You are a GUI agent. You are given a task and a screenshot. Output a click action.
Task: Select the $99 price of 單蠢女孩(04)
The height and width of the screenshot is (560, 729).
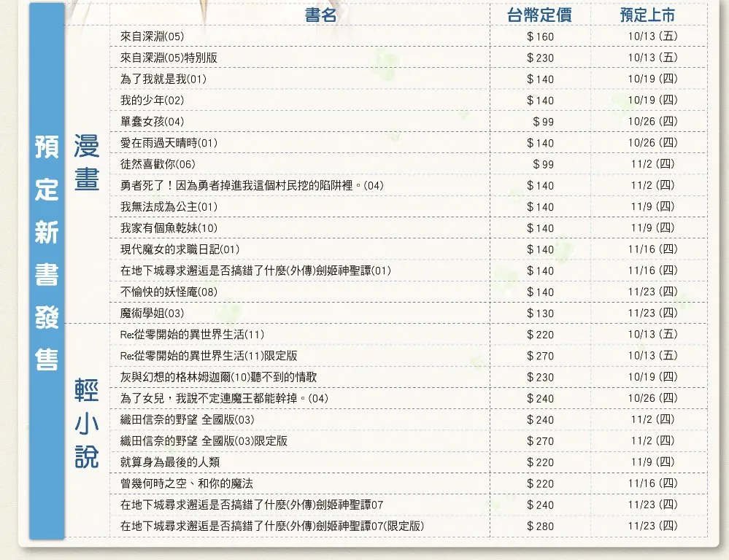point(543,122)
